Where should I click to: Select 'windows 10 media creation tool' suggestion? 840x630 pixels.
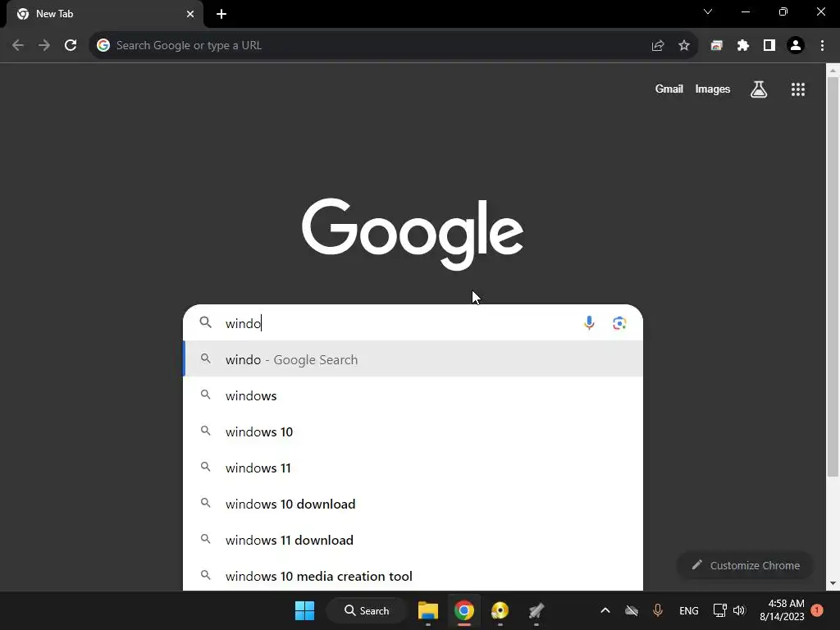(x=413, y=576)
